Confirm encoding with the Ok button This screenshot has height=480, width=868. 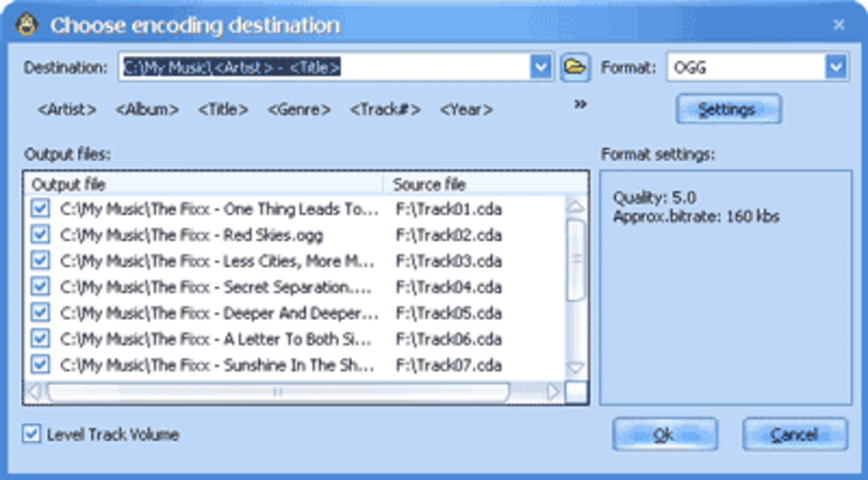coord(664,434)
